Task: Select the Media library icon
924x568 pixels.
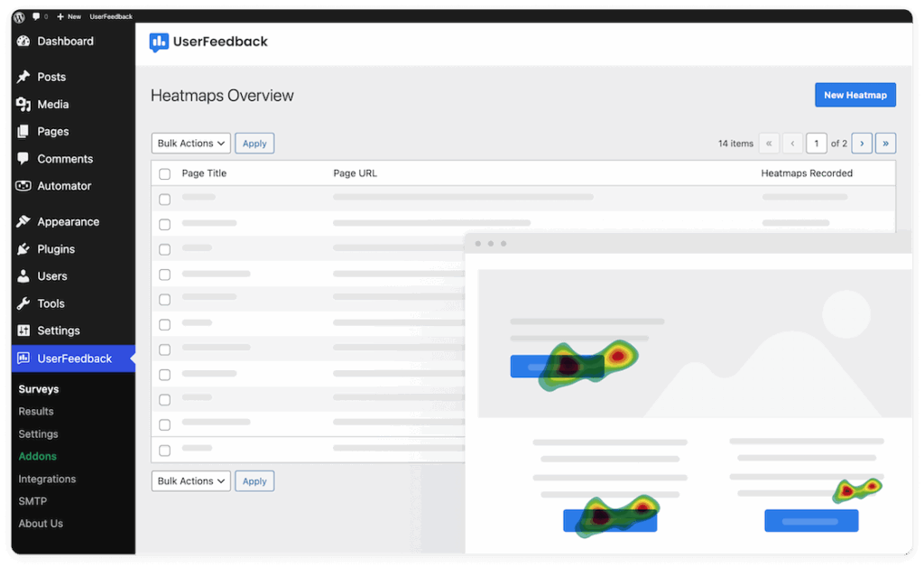Action: tap(25, 104)
